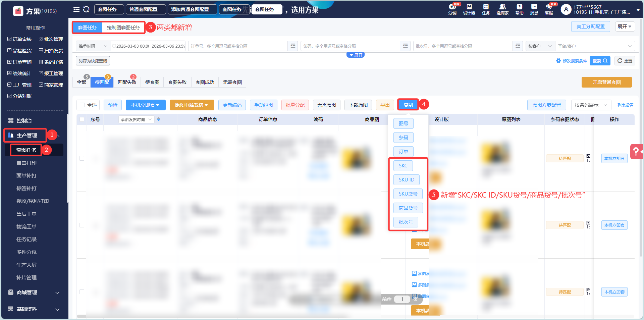The image size is (644, 320).
Task: Open the 任务 icon in the header
Action: point(486,9)
